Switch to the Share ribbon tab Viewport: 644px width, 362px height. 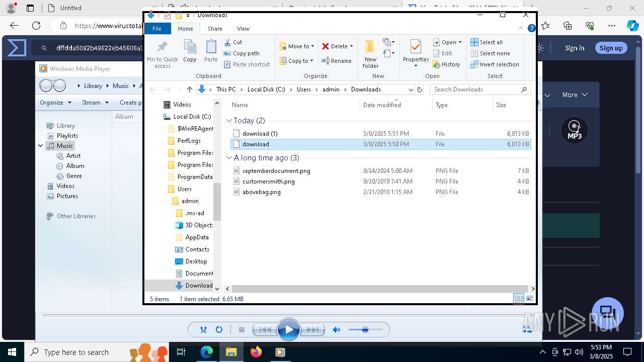(215, 29)
